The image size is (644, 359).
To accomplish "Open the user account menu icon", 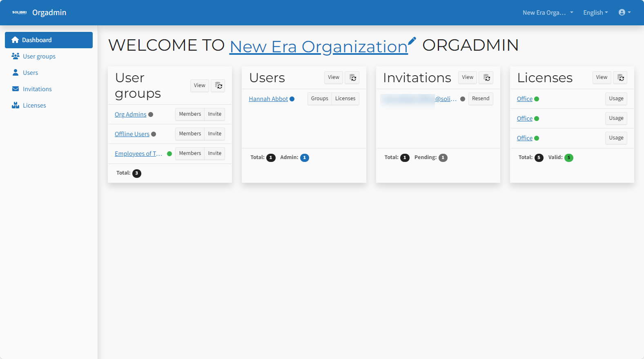I will point(624,12).
